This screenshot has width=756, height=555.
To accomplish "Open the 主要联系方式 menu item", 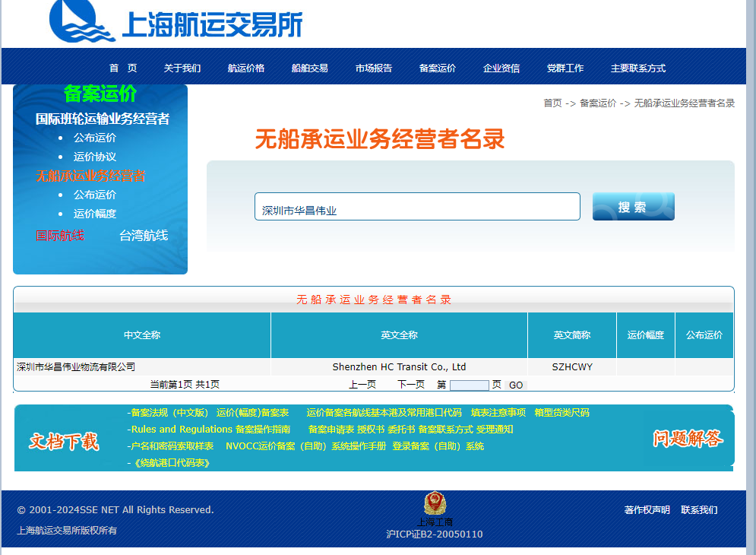I will point(638,68).
